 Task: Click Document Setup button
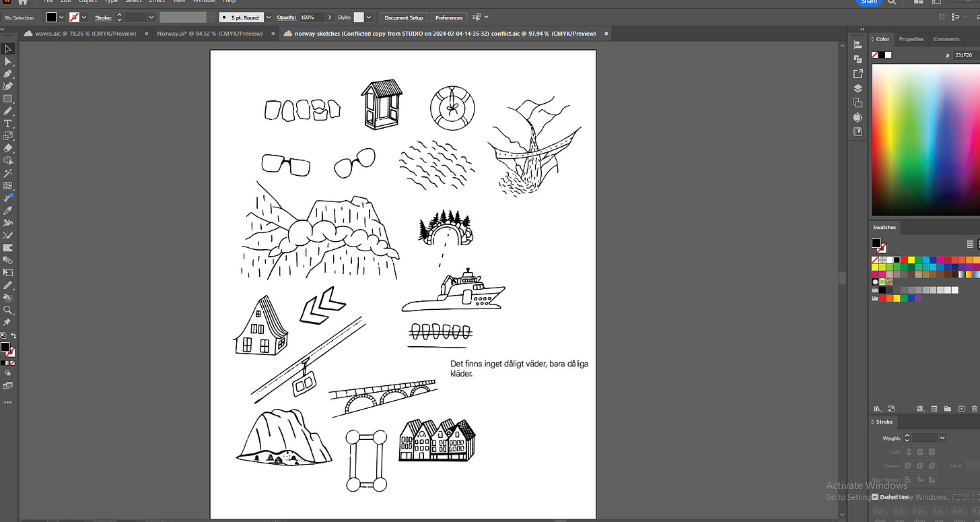click(x=404, y=18)
